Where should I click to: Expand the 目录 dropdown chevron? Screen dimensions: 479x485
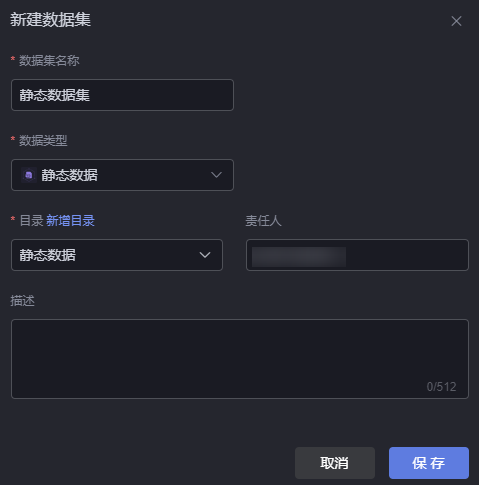click(x=205, y=255)
